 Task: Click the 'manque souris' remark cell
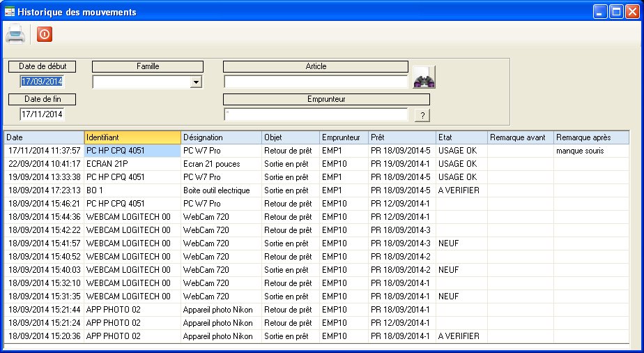coord(590,150)
